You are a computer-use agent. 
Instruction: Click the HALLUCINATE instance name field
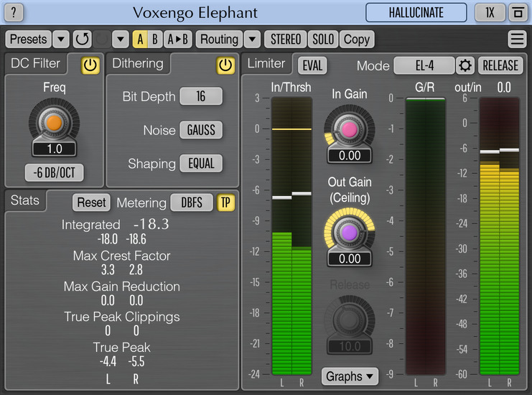tap(416, 13)
